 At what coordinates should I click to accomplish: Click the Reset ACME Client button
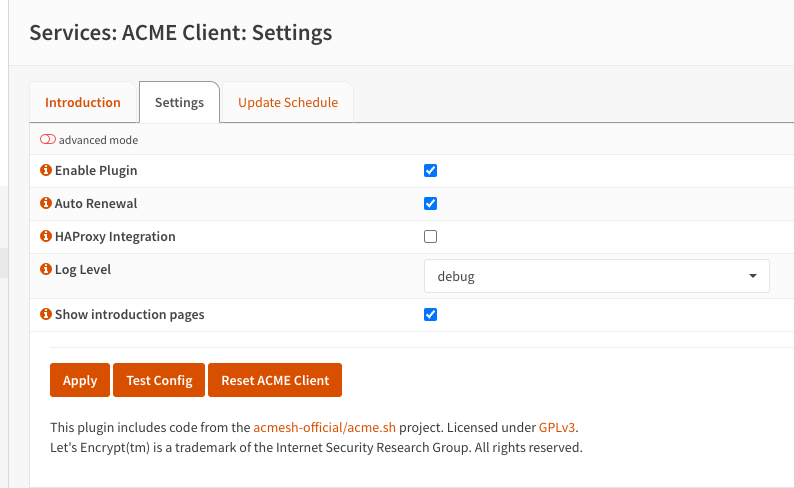pos(275,380)
